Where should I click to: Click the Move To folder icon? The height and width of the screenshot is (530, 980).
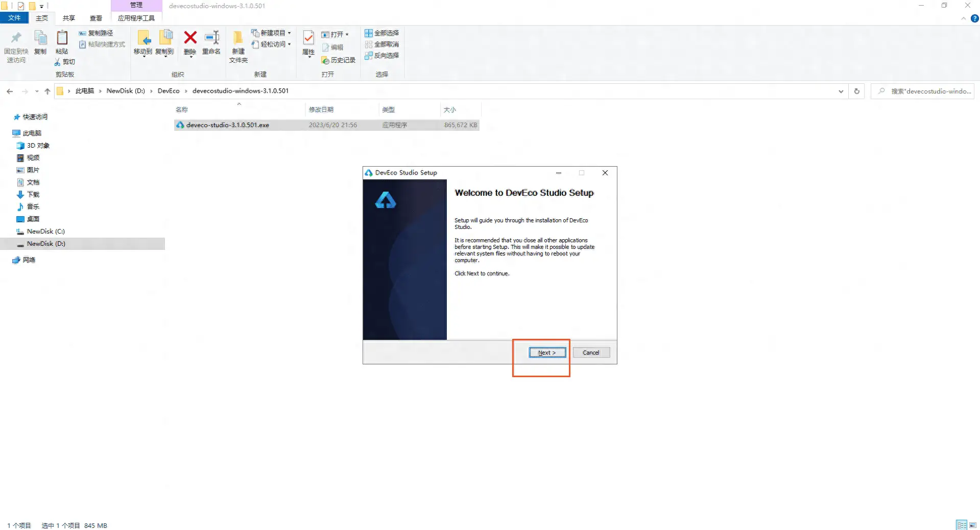143,38
